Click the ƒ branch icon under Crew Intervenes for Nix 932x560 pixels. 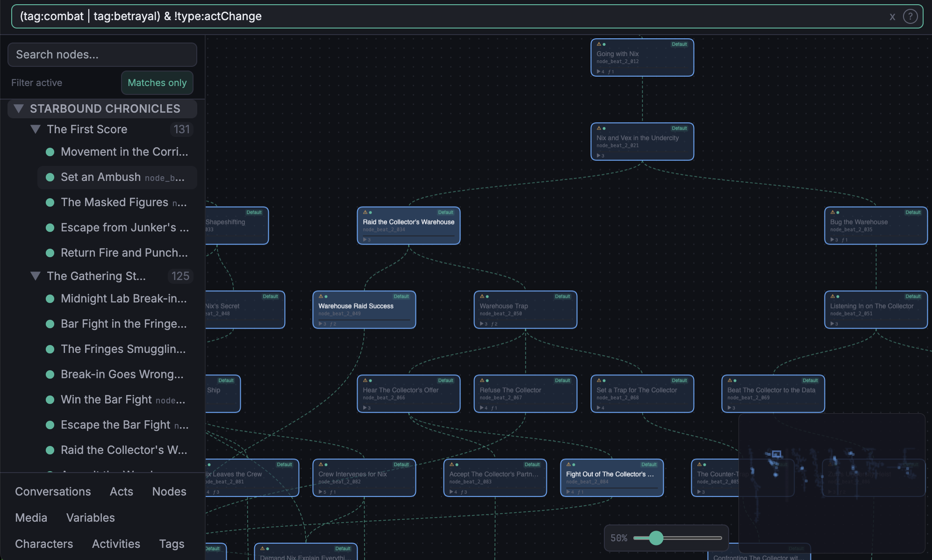pos(331,491)
